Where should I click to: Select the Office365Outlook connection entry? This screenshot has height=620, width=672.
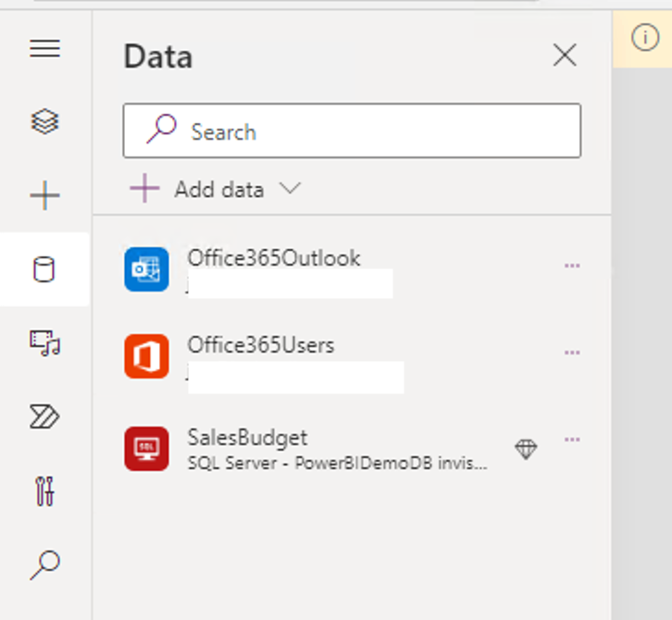(352, 270)
